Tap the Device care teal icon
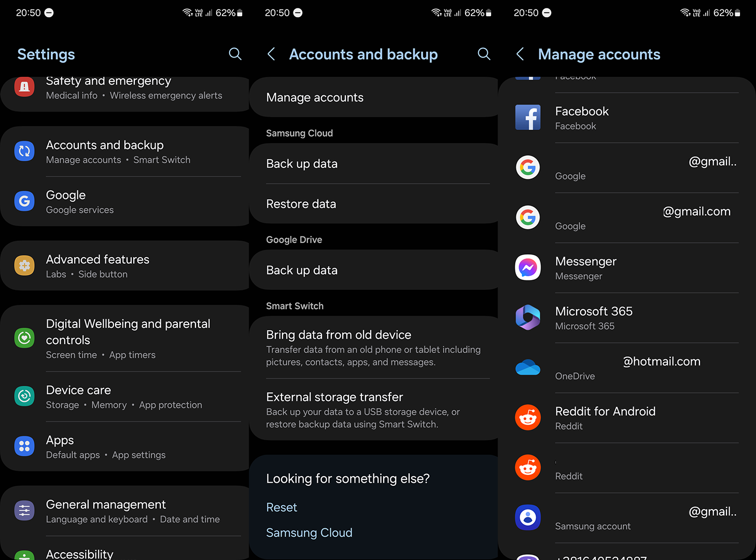 [24, 396]
